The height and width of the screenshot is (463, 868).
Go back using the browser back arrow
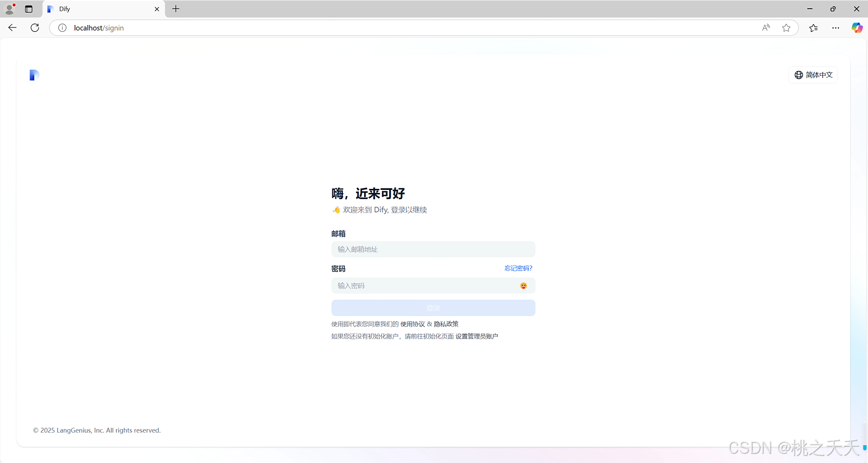pyautogui.click(x=13, y=28)
